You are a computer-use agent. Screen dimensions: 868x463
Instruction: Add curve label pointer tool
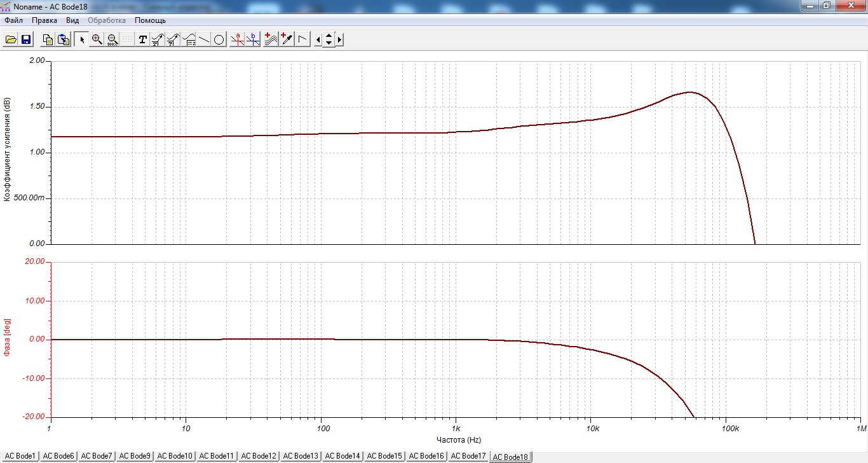click(x=158, y=39)
